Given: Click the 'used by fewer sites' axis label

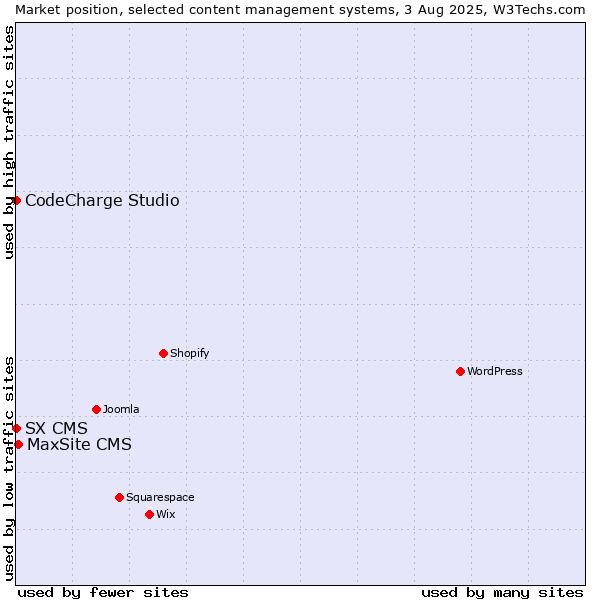Looking at the screenshot, I should [103, 593].
